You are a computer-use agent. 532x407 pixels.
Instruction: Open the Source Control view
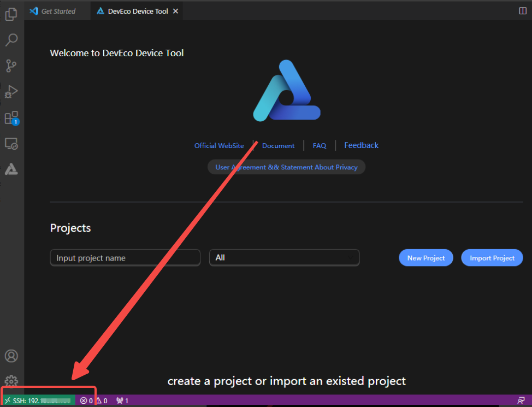(x=11, y=66)
